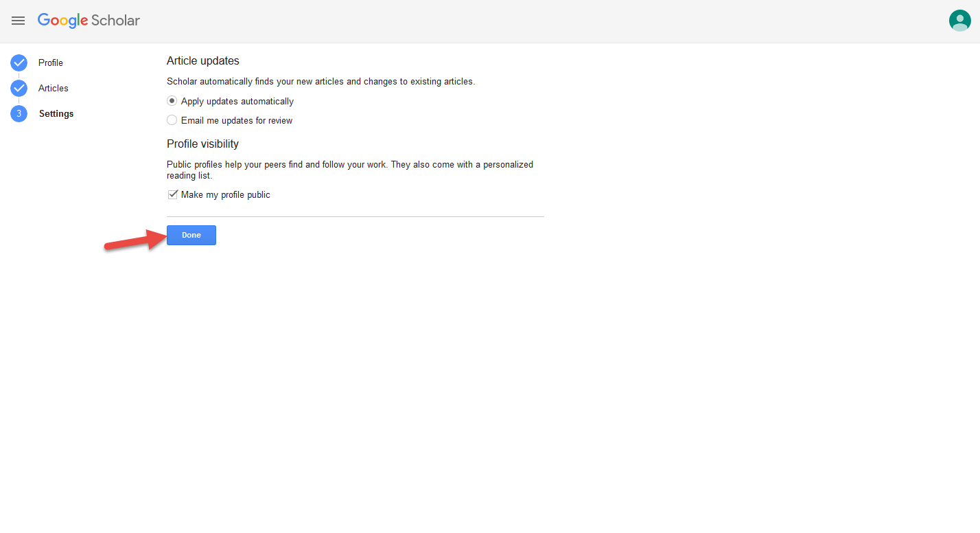Click the "Email me updates for review" label text
This screenshot has height=533, width=980.
click(x=237, y=121)
